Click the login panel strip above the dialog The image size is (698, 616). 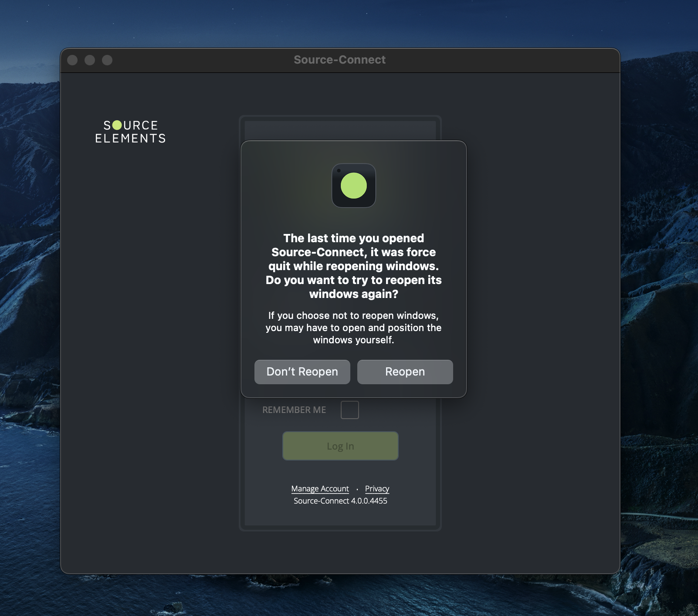[340, 130]
